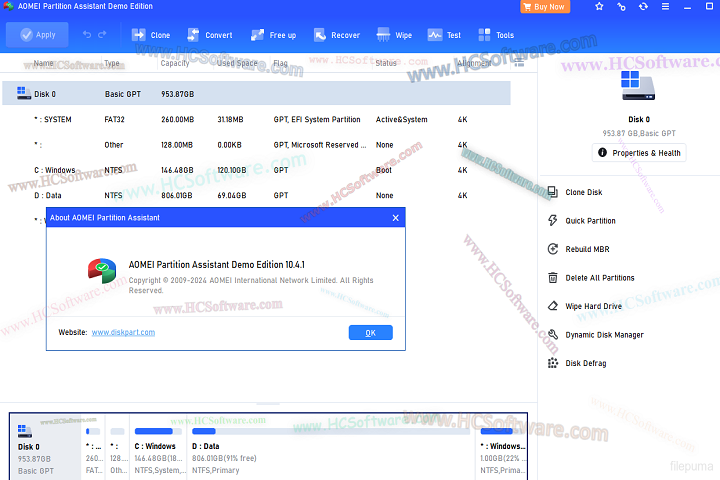Click the star favorites icon in title bar
This screenshot has width=720, height=480.
tap(599, 6)
